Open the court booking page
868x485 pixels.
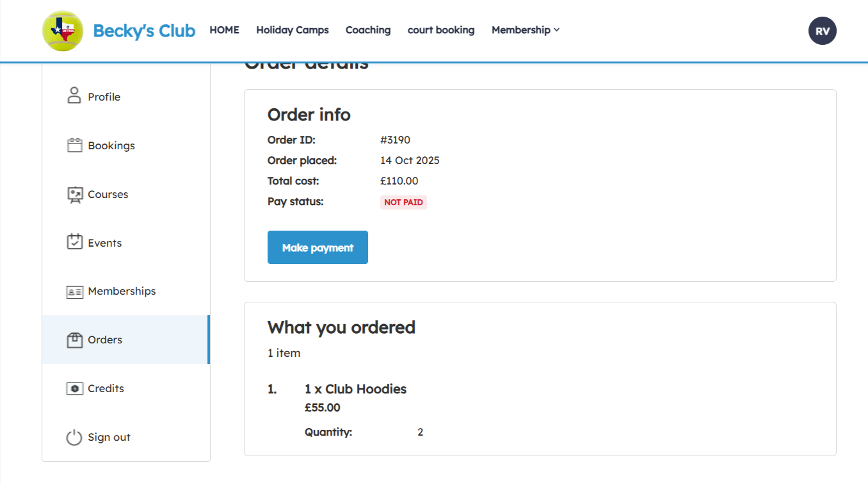441,30
